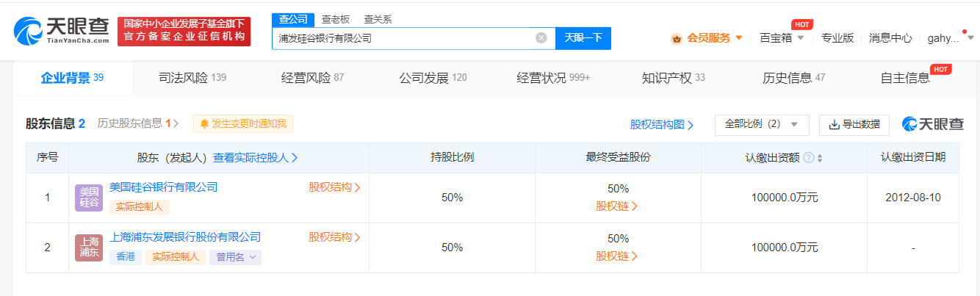Click 查看实际控股人 link
Screen dimensions: 980x296
click(256, 157)
